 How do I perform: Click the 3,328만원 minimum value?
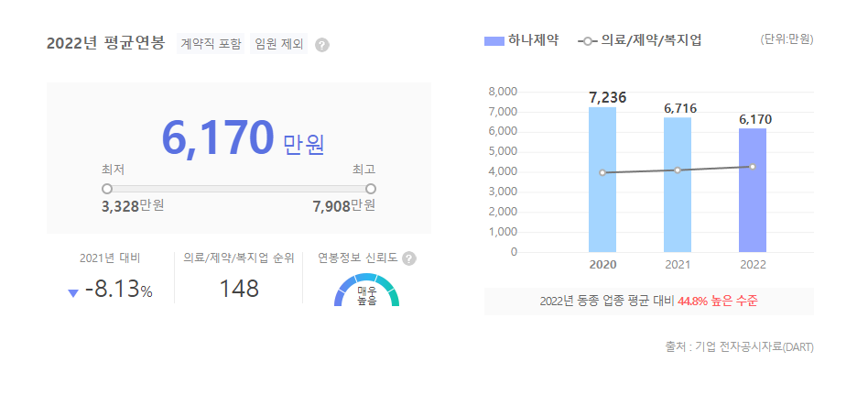[x=133, y=206]
